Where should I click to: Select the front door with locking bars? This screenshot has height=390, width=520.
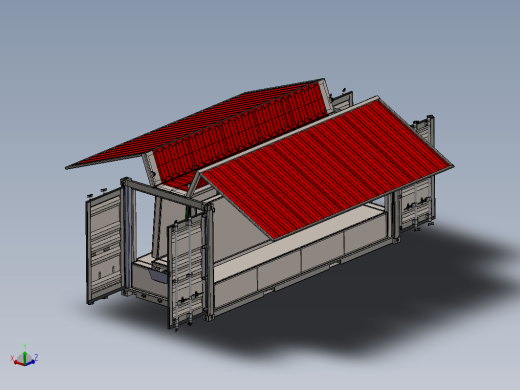click(x=186, y=272)
